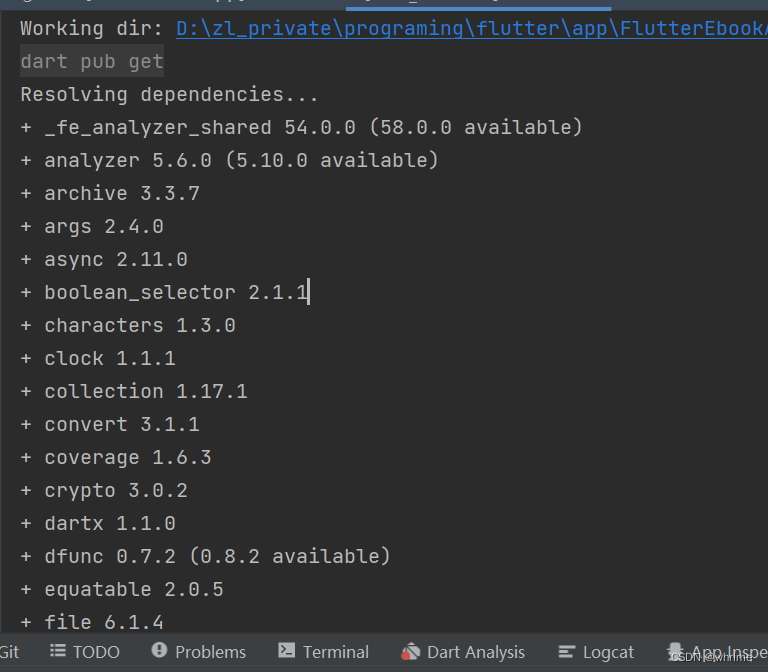
Task: Click the 'characters 1.3.0' line
Action: coord(128,326)
